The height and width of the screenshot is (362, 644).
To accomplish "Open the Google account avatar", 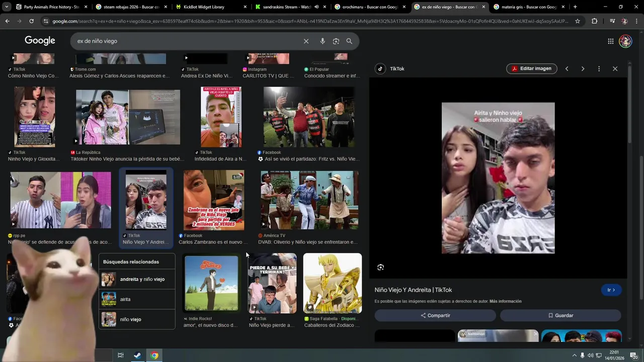I will click(x=625, y=41).
